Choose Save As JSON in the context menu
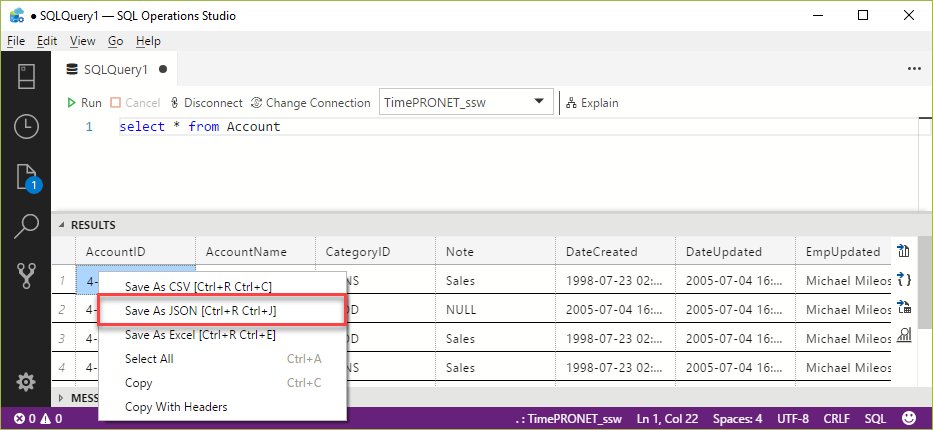The width and height of the screenshot is (933, 430). pyautogui.click(x=222, y=310)
